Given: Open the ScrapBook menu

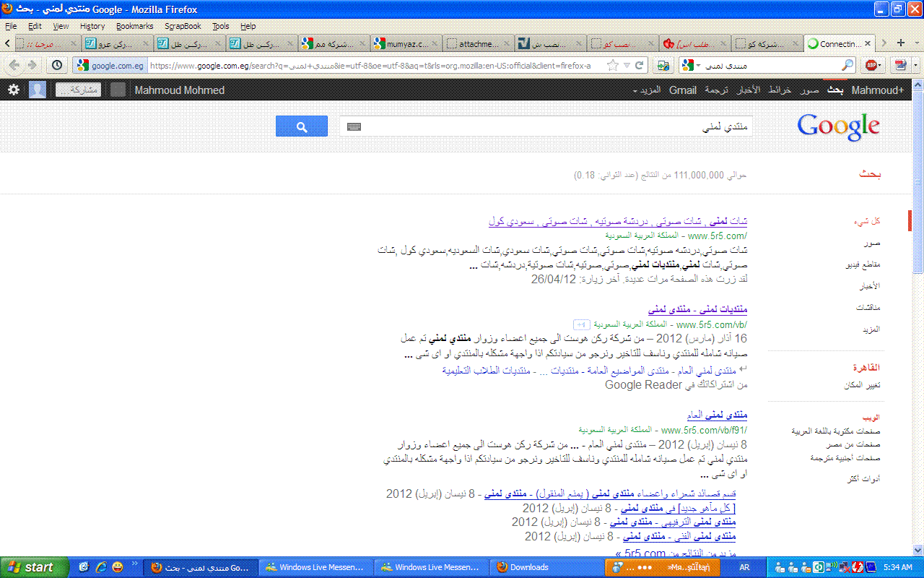Looking at the screenshot, I should pos(183,26).
